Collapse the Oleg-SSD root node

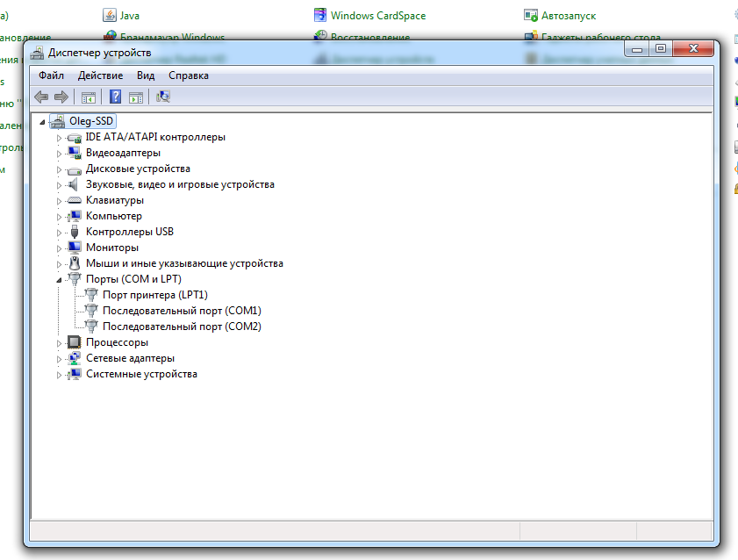pos(42,122)
